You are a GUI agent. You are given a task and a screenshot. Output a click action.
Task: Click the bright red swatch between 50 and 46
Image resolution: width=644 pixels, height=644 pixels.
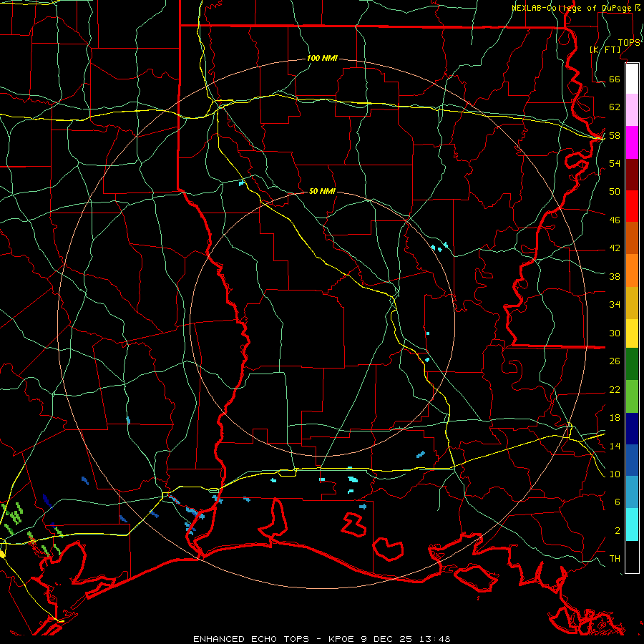[632, 206]
